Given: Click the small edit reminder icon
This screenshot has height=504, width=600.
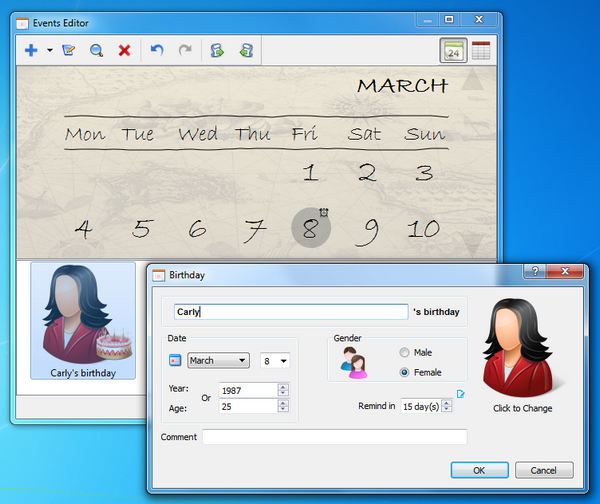Looking at the screenshot, I should (461, 394).
